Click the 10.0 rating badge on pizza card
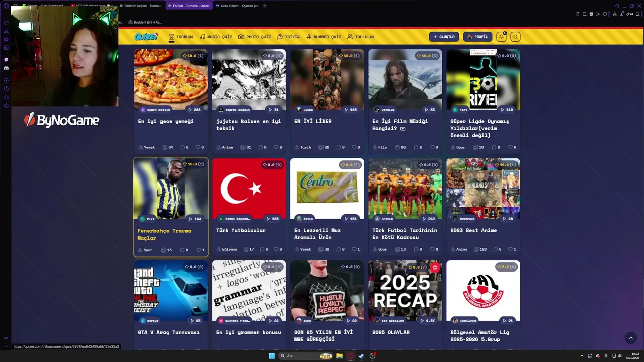Image resolution: width=644 pixels, height=362 pixels. (x=193, y=56)
